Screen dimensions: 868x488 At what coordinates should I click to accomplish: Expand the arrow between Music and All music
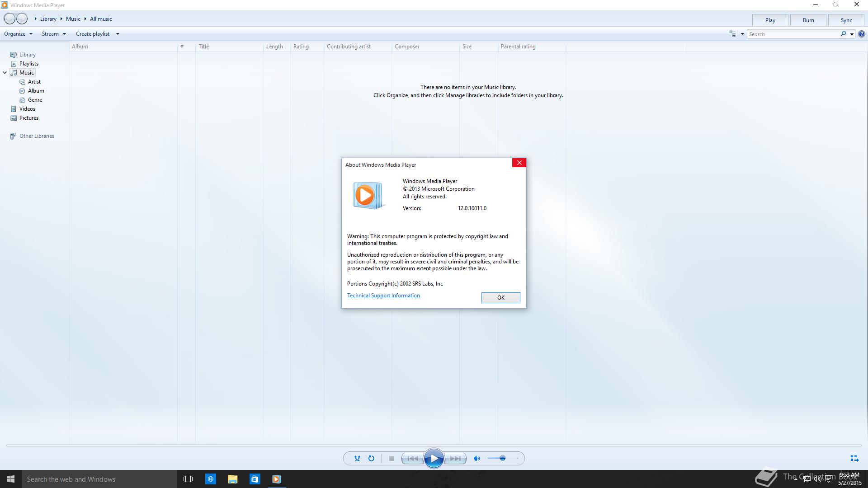[x=85, y=19]
